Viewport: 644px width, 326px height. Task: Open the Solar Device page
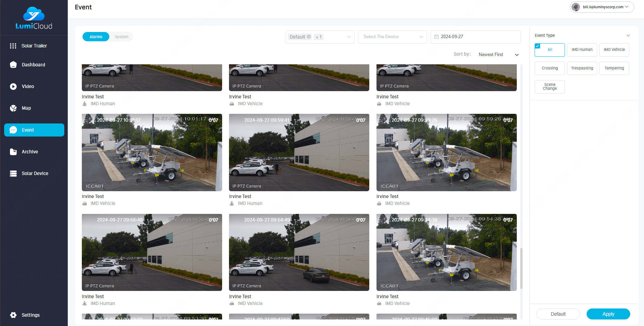click(x=34, y=173)
